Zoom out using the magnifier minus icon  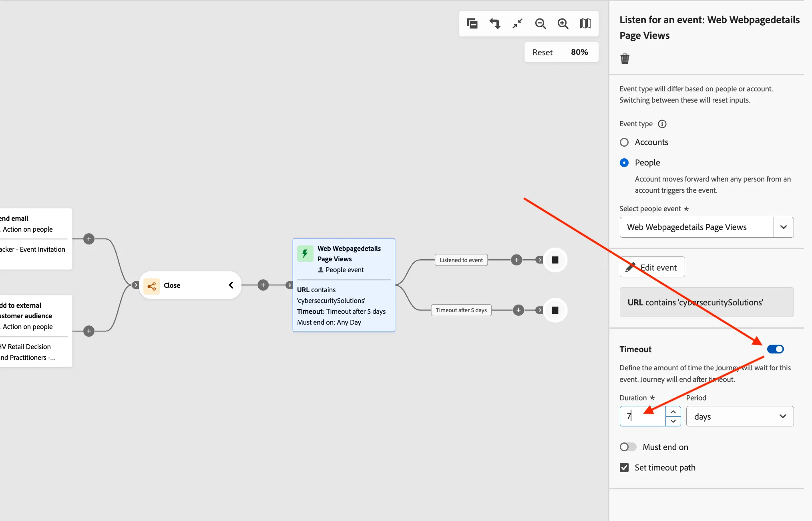(541, 24)
